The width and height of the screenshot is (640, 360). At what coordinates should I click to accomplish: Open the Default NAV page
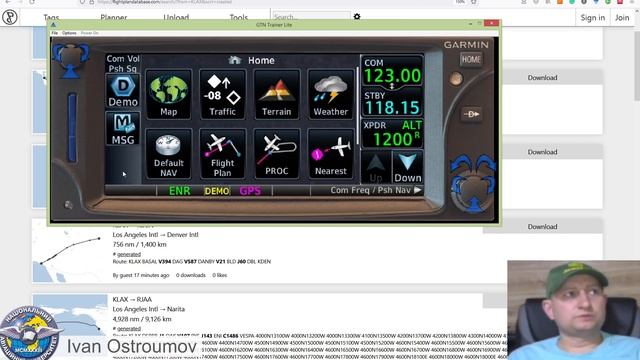[169, 154]
